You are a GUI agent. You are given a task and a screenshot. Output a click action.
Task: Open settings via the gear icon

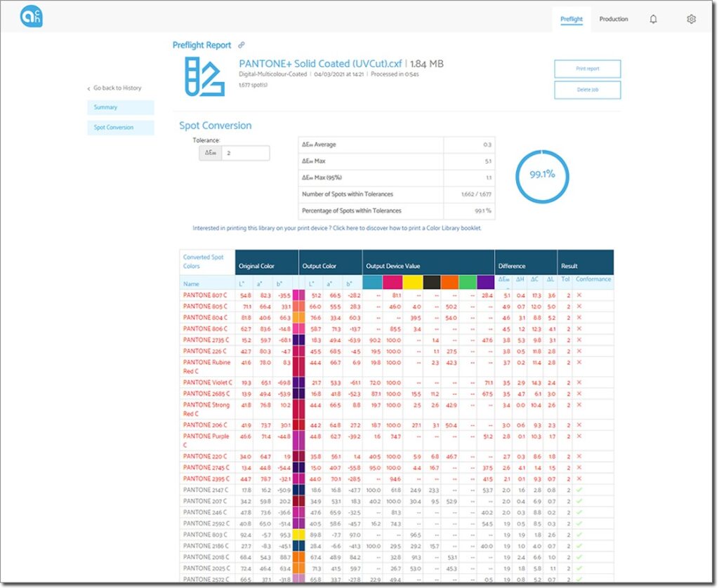[x=692, y=19]
